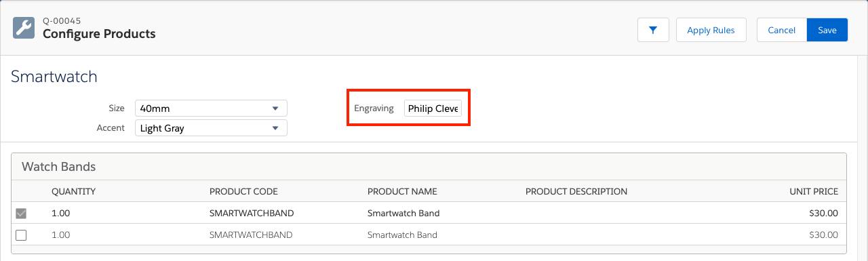This screenshot has height=261, width=868.
Task: Click the Apply Rules button
Action: click(711, 30)
